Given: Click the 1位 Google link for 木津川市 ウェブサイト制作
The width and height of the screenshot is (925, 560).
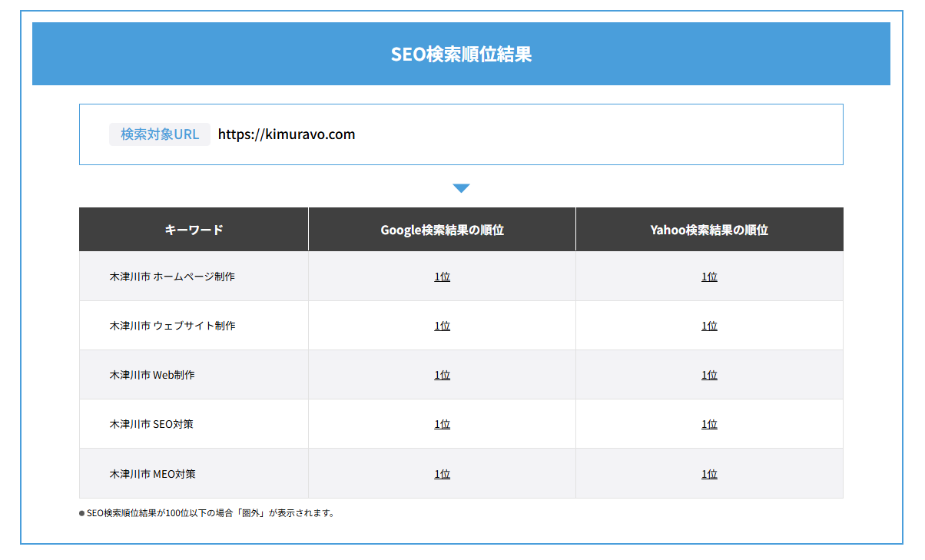Looking at the screenshot, I should click(x=442, y=325).
